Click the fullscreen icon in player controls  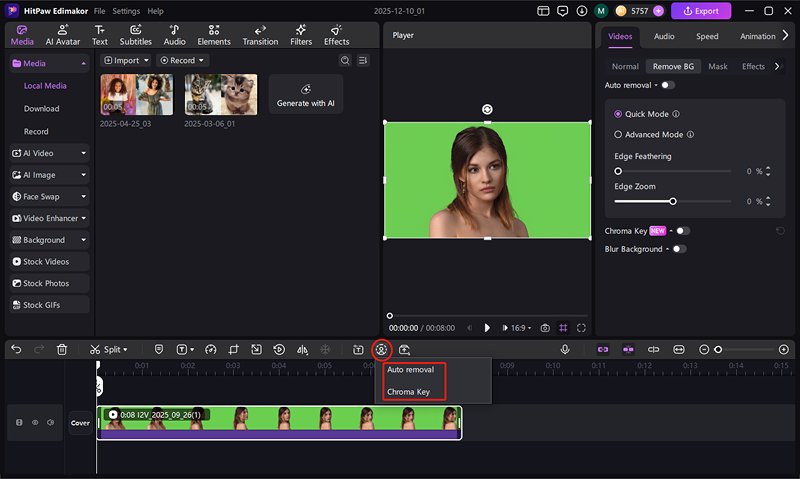click(x=581, y=328)
